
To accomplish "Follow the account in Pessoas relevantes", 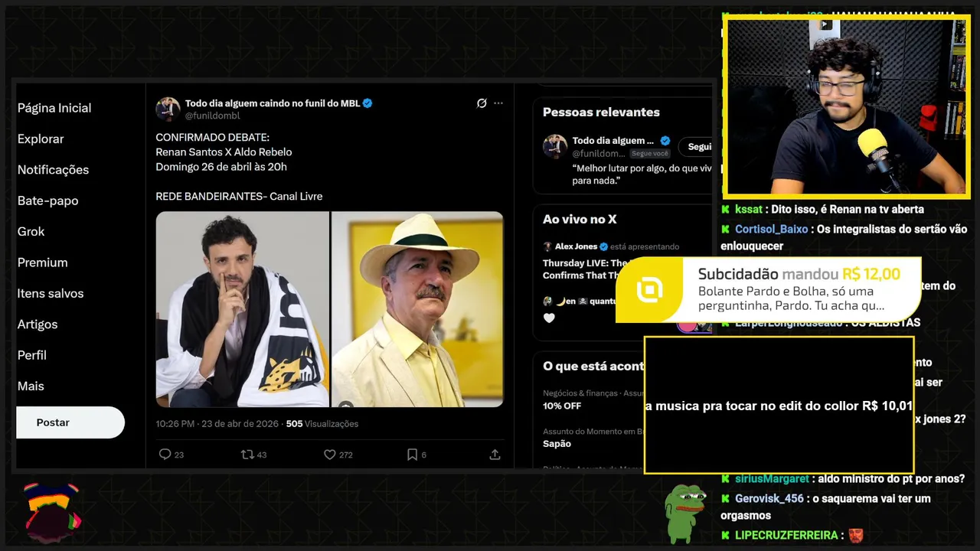I will tap(697, 147).
